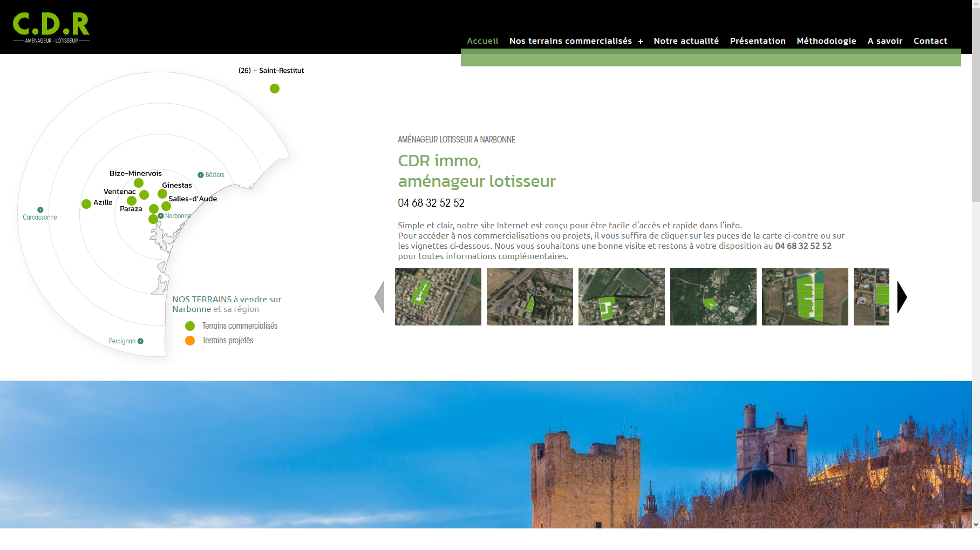
Task: Select the Ventenac terrain marker
Action: point(144,195)
